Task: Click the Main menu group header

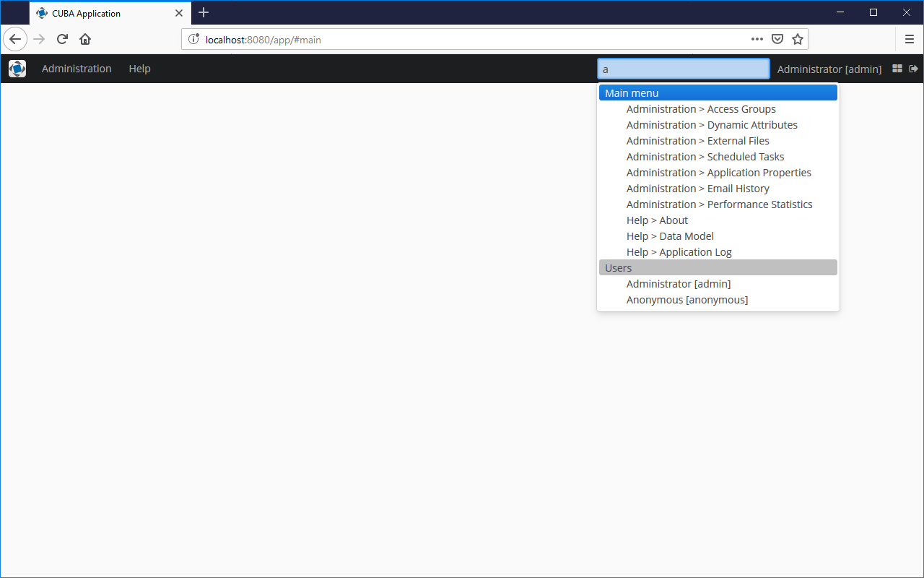Action: (x=718, y=92)
